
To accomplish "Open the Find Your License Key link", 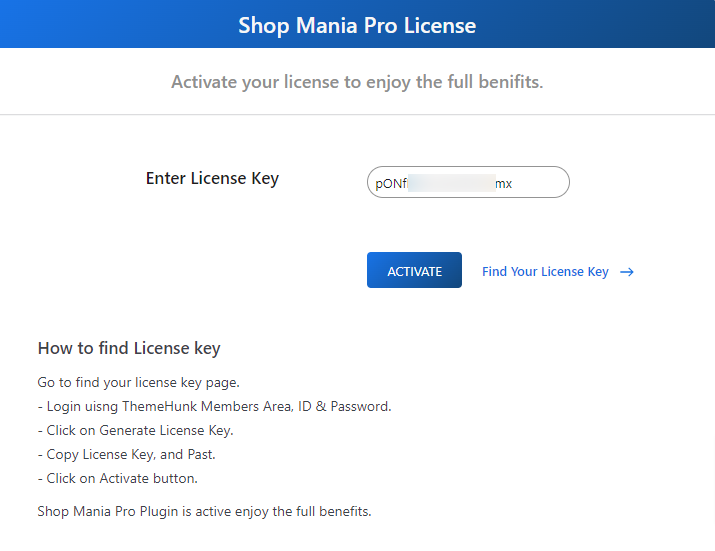I will click(x=545, y=272).
